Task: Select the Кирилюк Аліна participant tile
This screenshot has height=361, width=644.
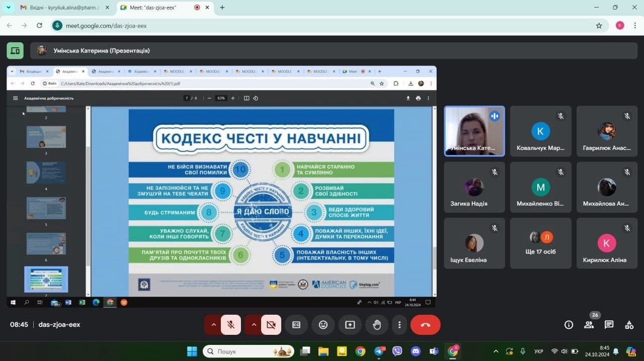Action: (607, 243)
